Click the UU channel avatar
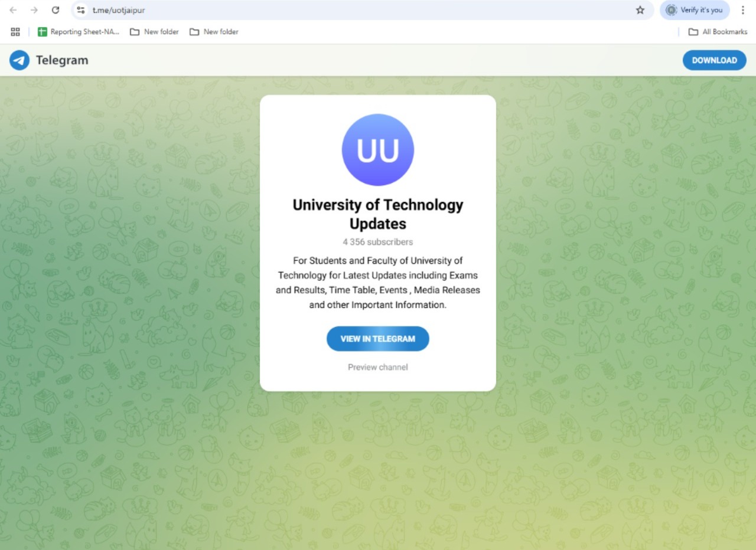This screenshot has width=756, height=550. coord(378,150)
